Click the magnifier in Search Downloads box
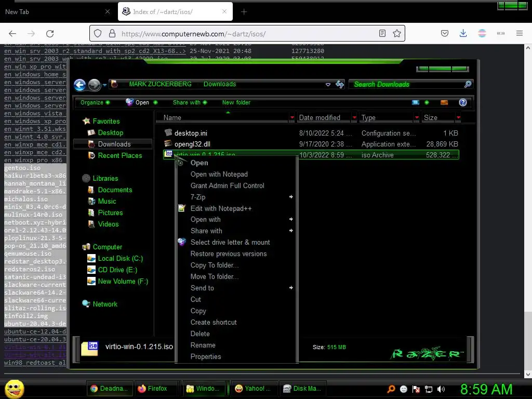Image resolution: width=532 pixels, height=399 pixels. pyautogui.click(x=468, y=84)
